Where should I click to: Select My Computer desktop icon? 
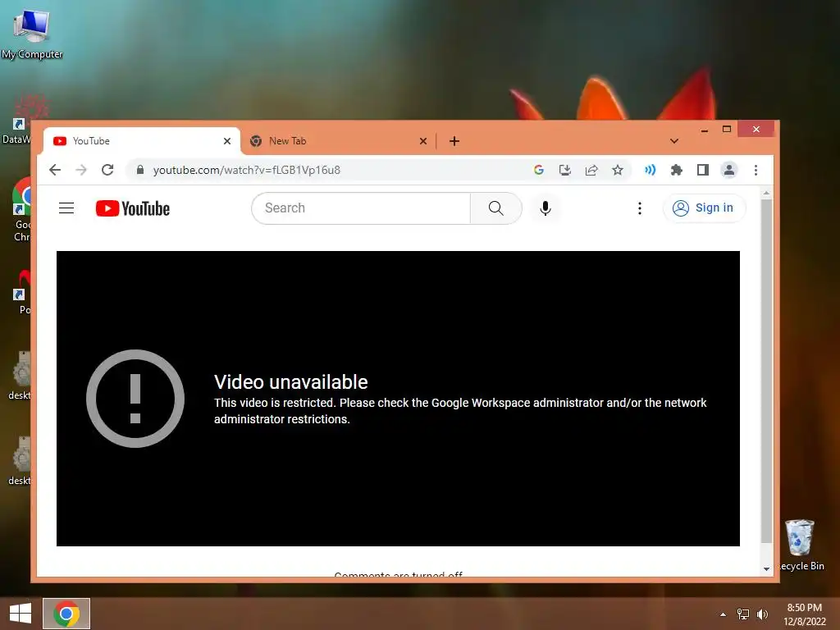pyautogui.click(x=32, y=33)
